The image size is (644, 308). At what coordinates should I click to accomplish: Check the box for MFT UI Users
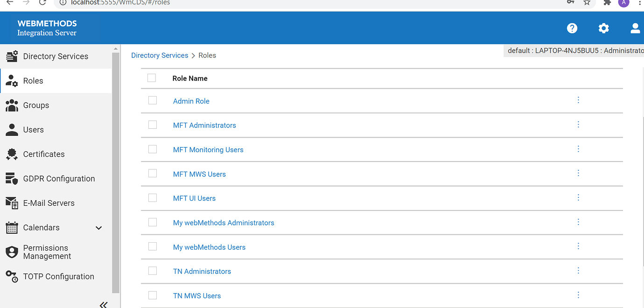(153, 198)
